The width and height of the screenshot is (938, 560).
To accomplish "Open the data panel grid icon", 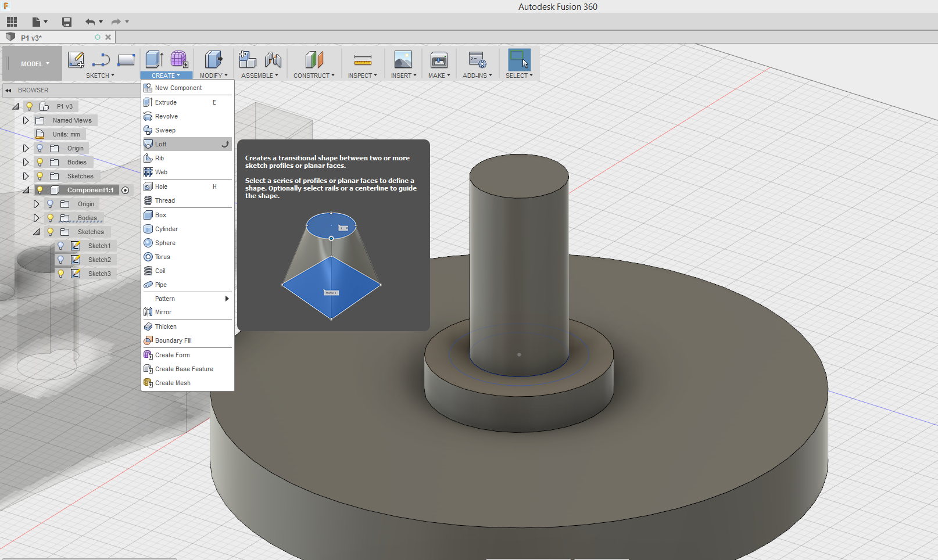I will point(12,22).
